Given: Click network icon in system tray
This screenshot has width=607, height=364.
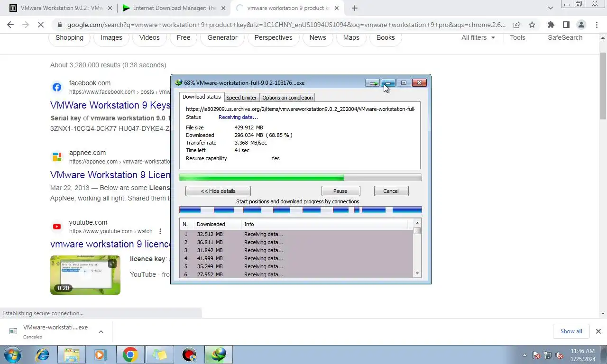Looking at the screenshot, I should point(548,355).
